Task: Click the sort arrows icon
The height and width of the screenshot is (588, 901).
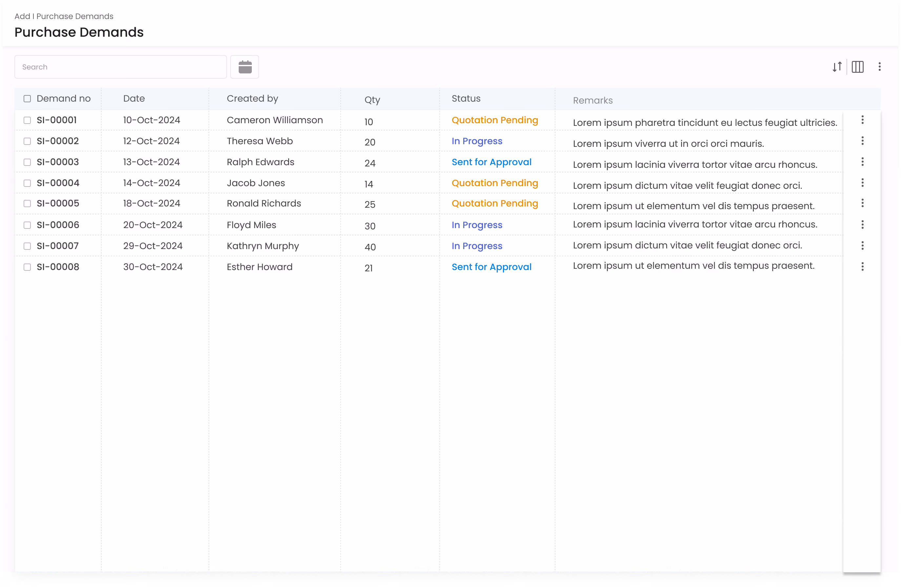Action: pos(837,67)
